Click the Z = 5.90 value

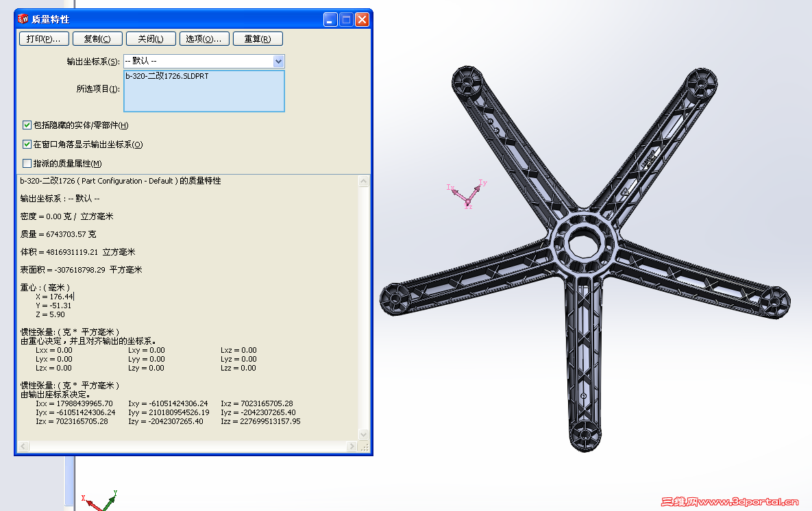coord(50,314)
